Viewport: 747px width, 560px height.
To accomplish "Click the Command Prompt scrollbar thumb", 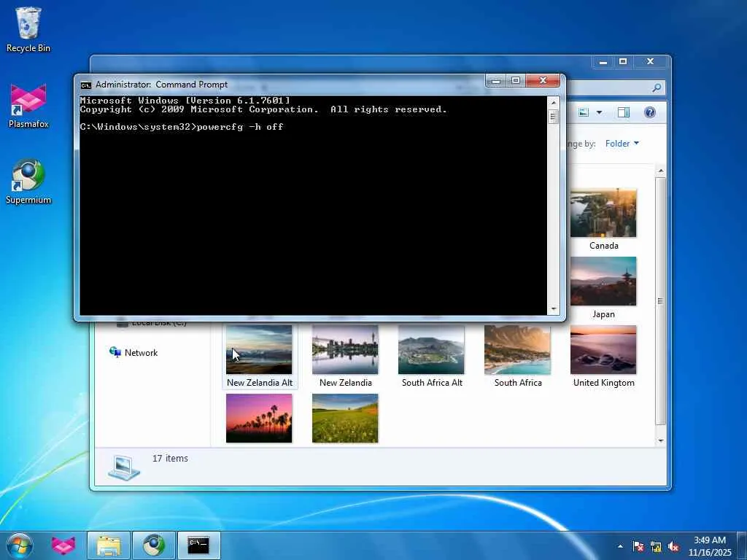I will 553,117.
